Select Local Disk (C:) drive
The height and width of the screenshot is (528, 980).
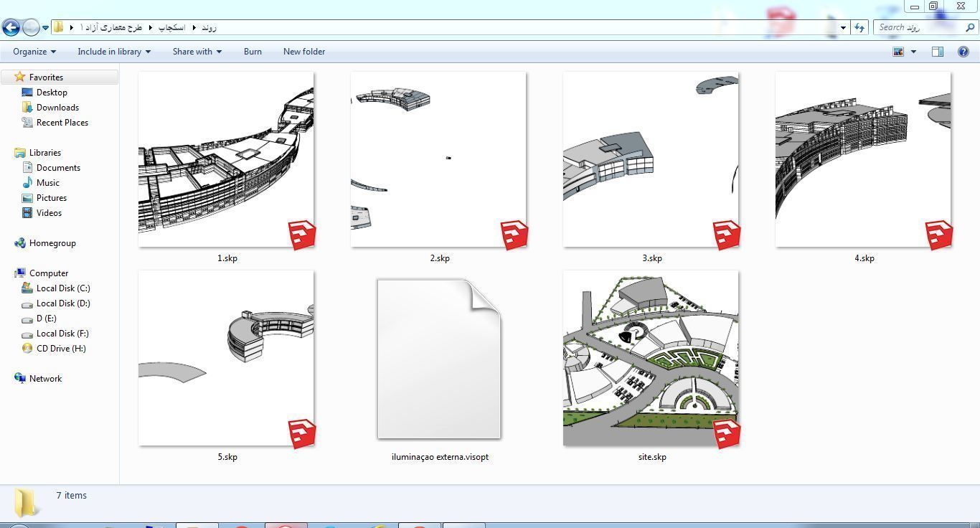point(63,288)
